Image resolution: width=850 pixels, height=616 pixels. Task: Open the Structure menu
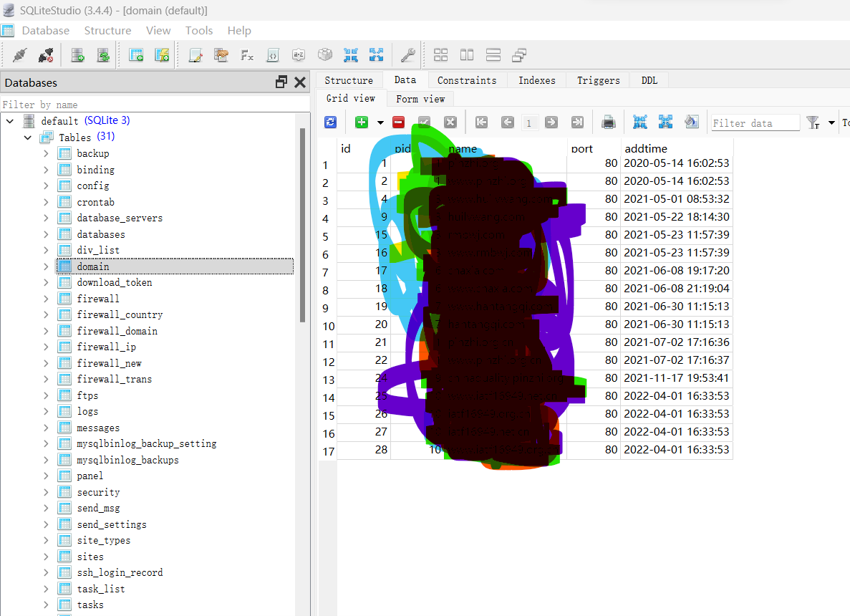click(x=107, y=30)
